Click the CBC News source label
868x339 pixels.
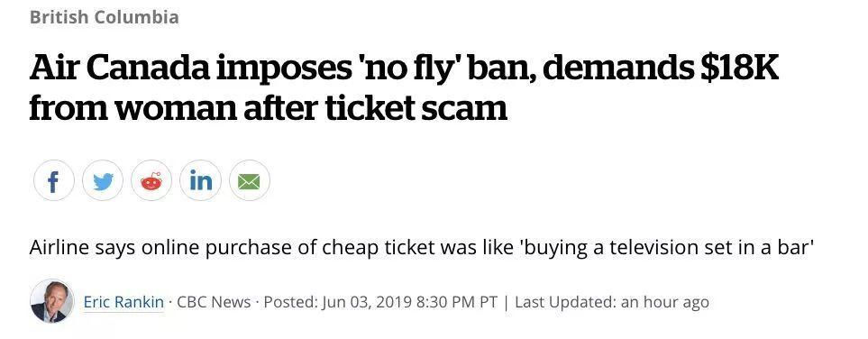213,302
